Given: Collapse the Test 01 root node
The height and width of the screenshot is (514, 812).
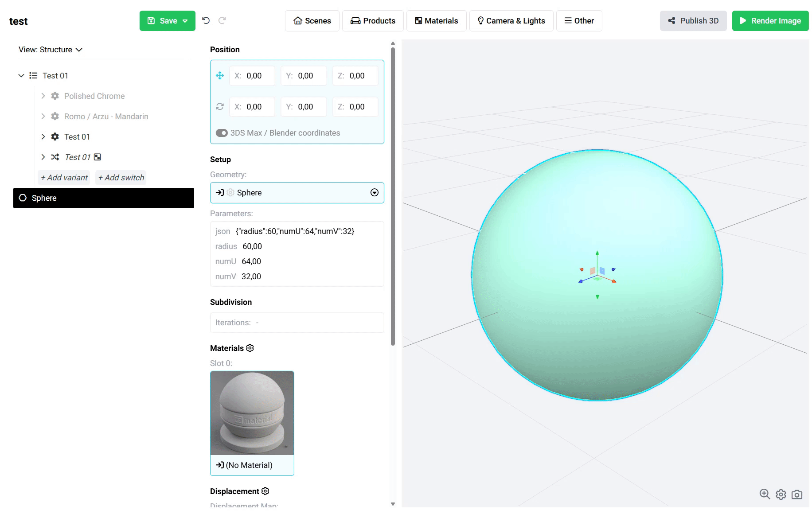Looking at the screenshot, I should [21, 76].
